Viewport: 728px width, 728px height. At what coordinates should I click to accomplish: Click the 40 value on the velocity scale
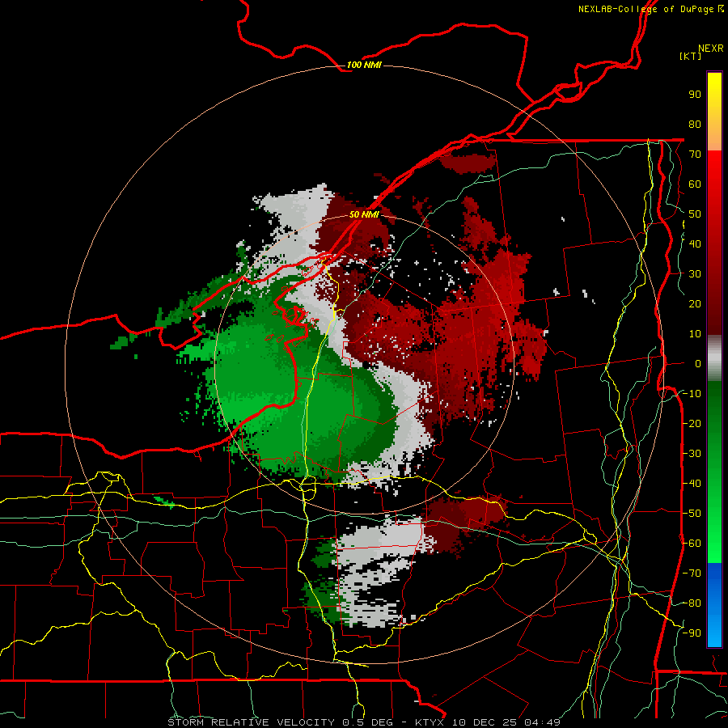coord(695,243)
